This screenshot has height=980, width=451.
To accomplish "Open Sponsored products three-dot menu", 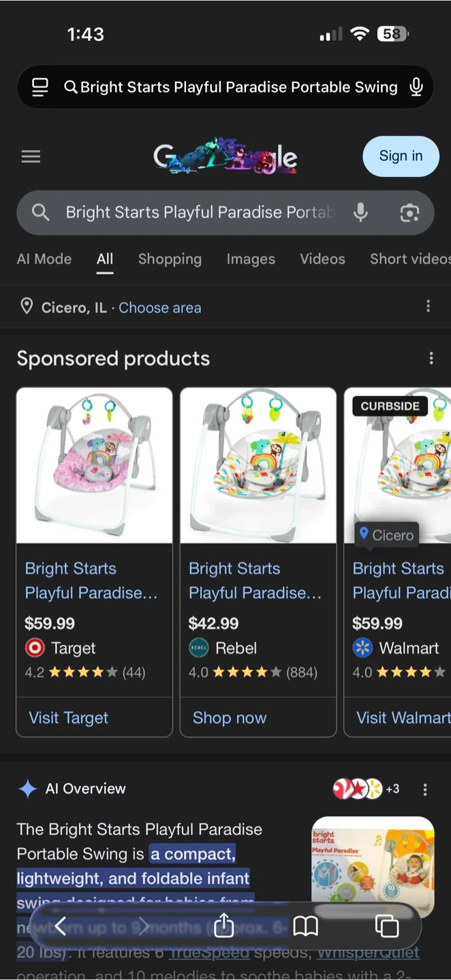I will (x=431, y=358).
